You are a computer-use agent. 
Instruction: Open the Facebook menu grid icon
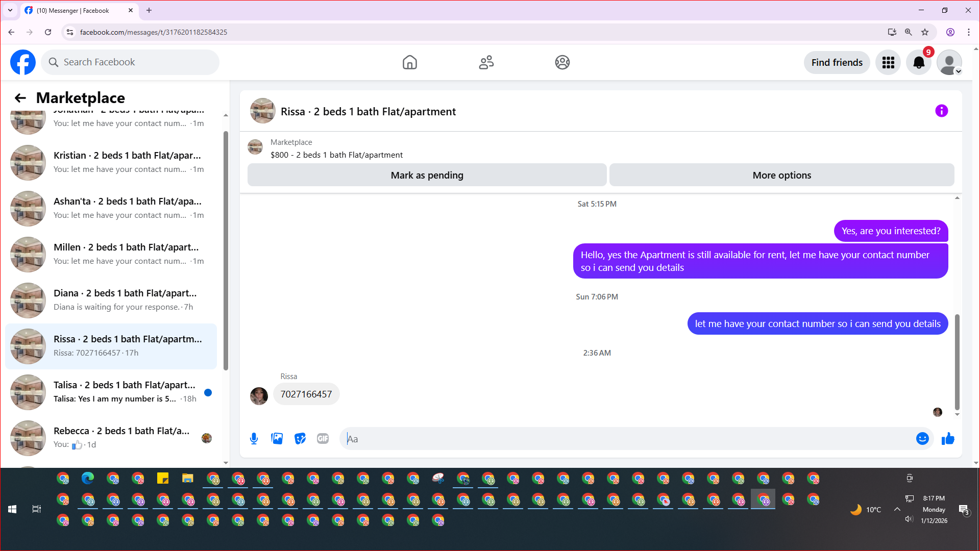(888, 63)
